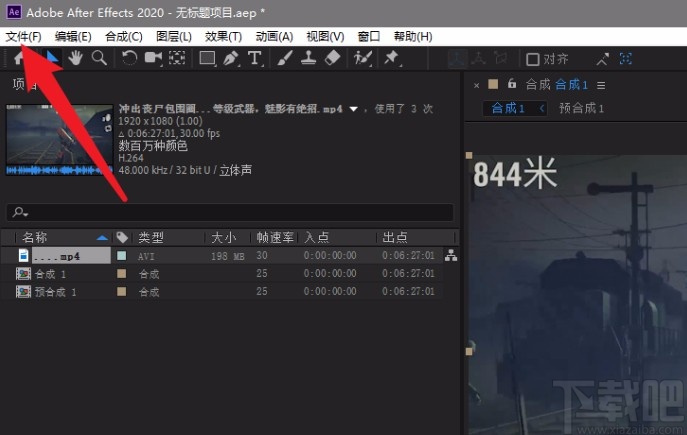The image size is (687, 435).
Task: Click the composition color label in viewer tab
Action: 493,84
